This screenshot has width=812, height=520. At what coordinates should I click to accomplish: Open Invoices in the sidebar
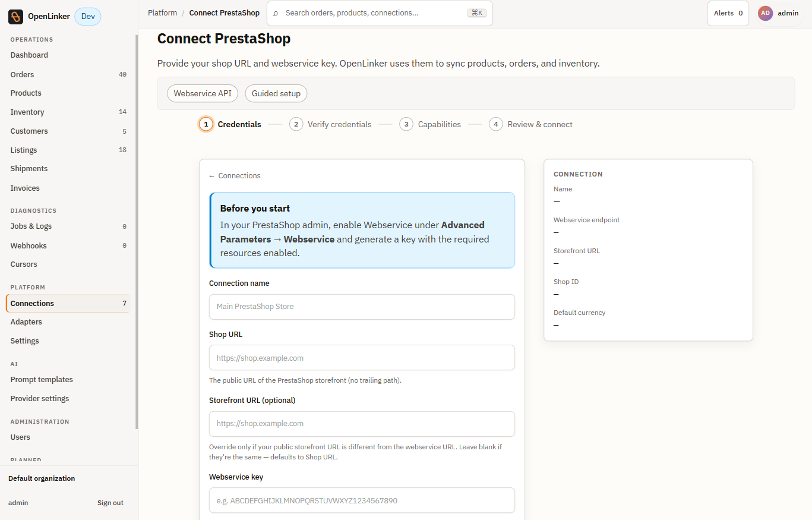[68, 188]
